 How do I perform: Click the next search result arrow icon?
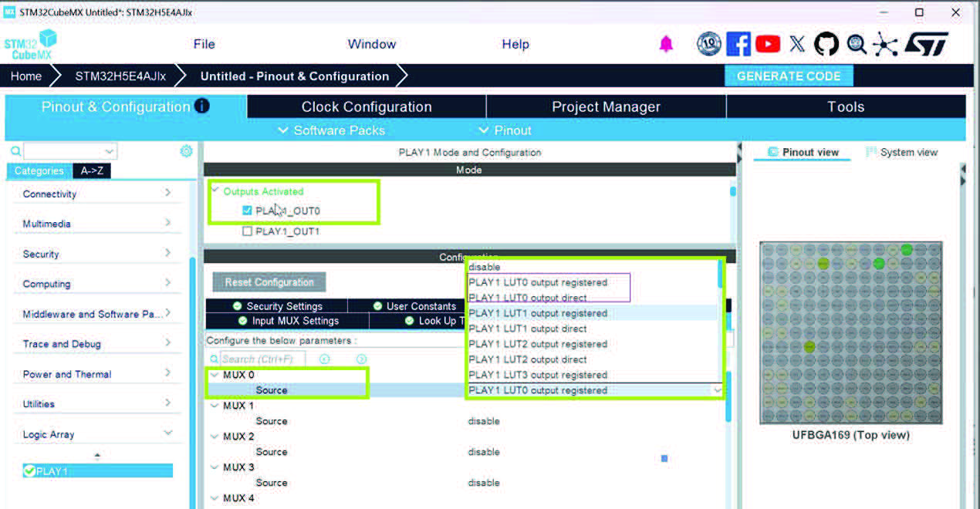[361, 359]
